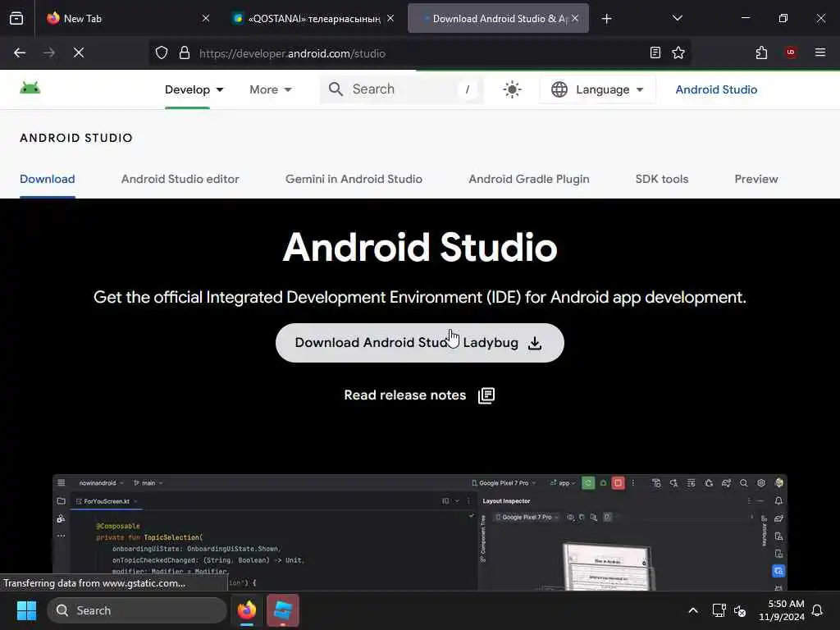Open Firefox View tab-history icon
Viewport: 840px width, 630px height.
coord(16,18)
